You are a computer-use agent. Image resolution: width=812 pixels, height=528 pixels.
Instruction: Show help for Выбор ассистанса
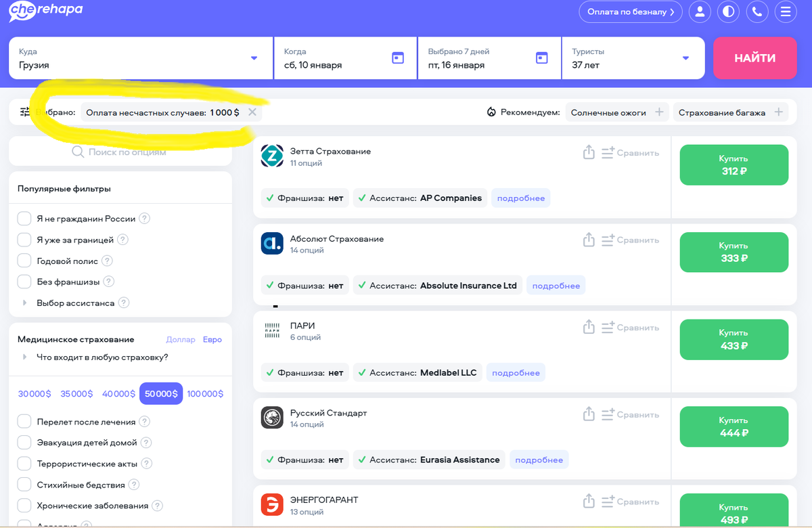pos(123,303)
